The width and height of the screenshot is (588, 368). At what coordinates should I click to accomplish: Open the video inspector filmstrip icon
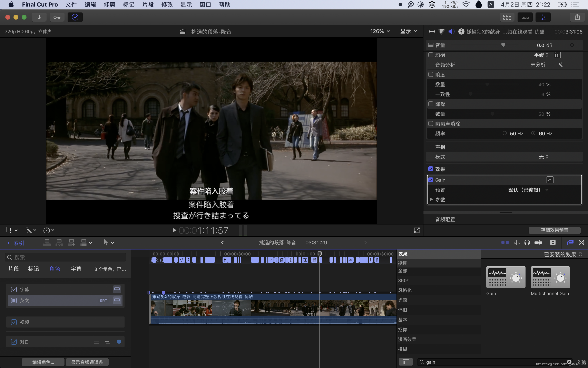432,32
